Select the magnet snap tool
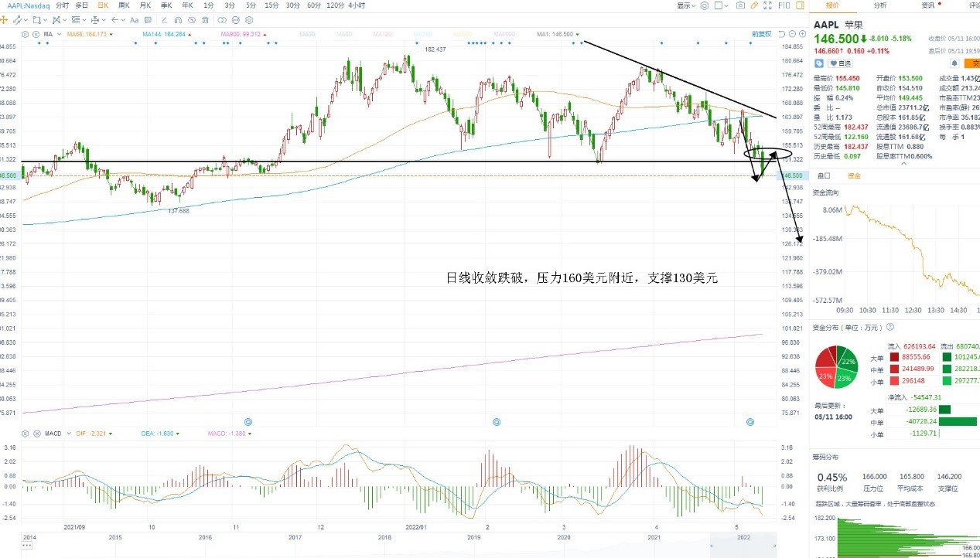The width and height of the screenshot is (980, 558). click(x=178, y=20)
